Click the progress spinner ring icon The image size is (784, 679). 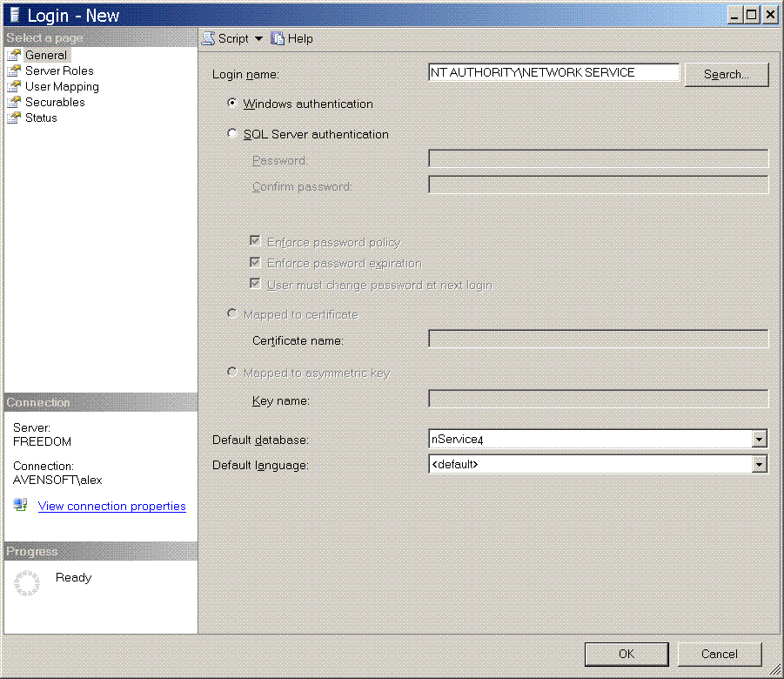(26, 583)
